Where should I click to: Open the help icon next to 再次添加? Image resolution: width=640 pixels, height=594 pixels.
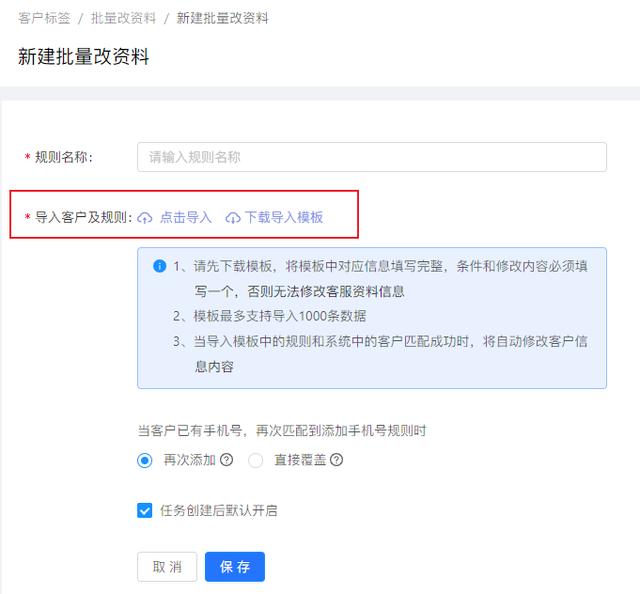[x=227, y=460]
